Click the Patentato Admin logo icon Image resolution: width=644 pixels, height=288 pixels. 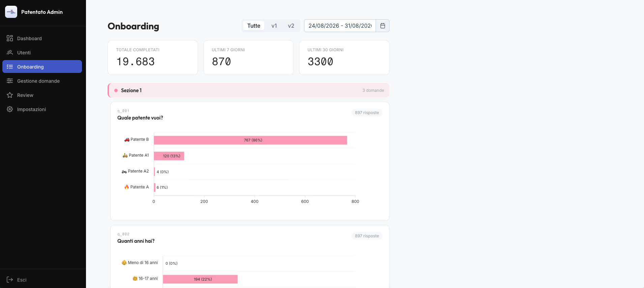(x=11, y=12)
